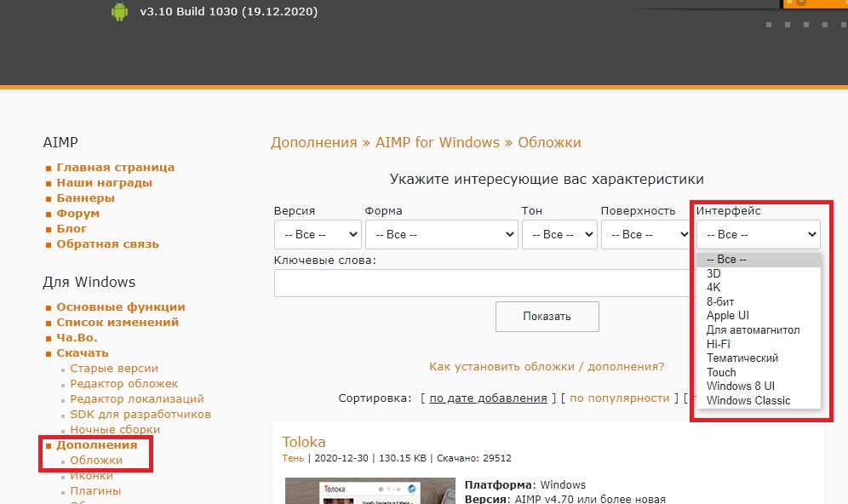Open Как установить обложки / дополнения link

click(x=547, y=367)
